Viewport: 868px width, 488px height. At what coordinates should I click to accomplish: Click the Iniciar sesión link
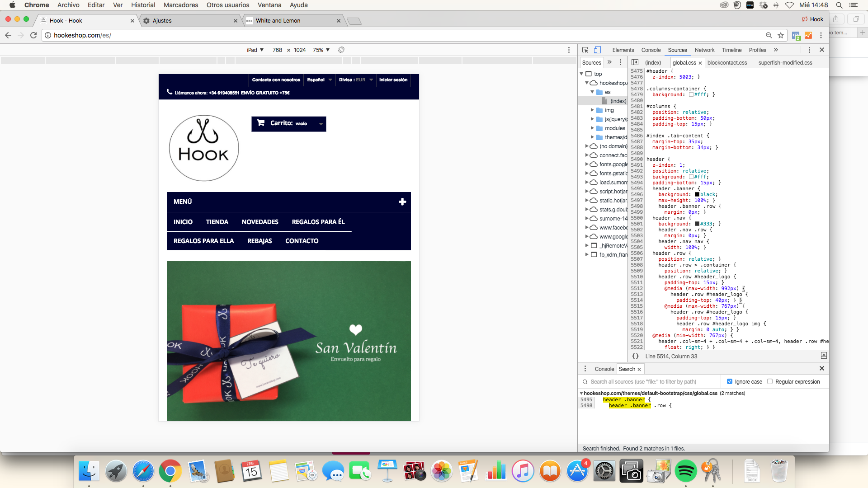[x=393, y=80]
